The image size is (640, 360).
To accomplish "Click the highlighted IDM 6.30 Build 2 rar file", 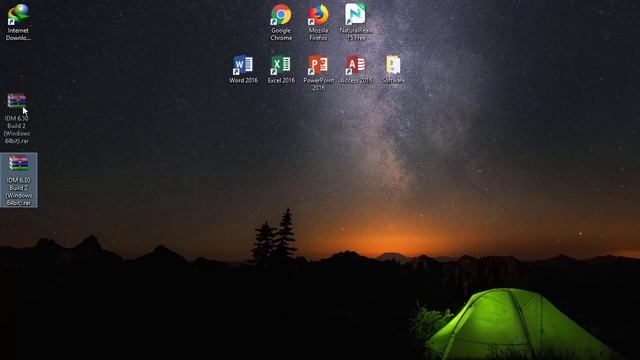I will (x=19, y=180).
